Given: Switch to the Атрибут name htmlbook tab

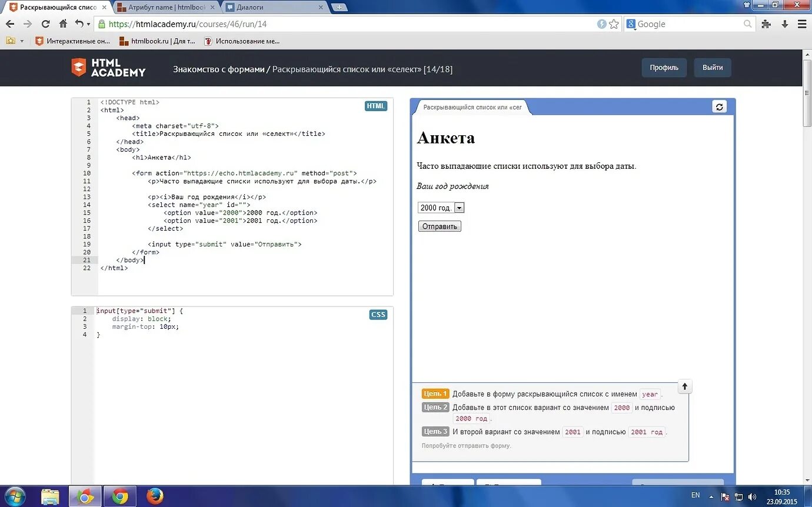Looking at the screenshot, I should click(x=166, y=7).
